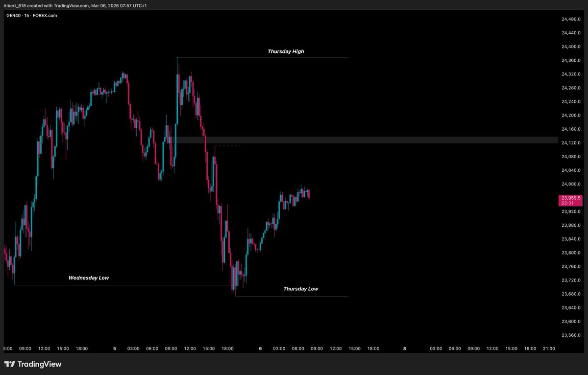Viewport: 588px width, 375px height.
Task: Click the 23,600.0 price axis label
Action: pos(571,321)
